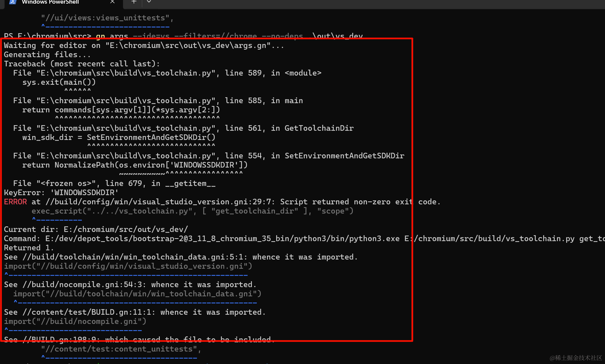Click the "See //content/test/BUILD.gn:11:1" line
The image size is (605, 364).
(x=135, y=312)
